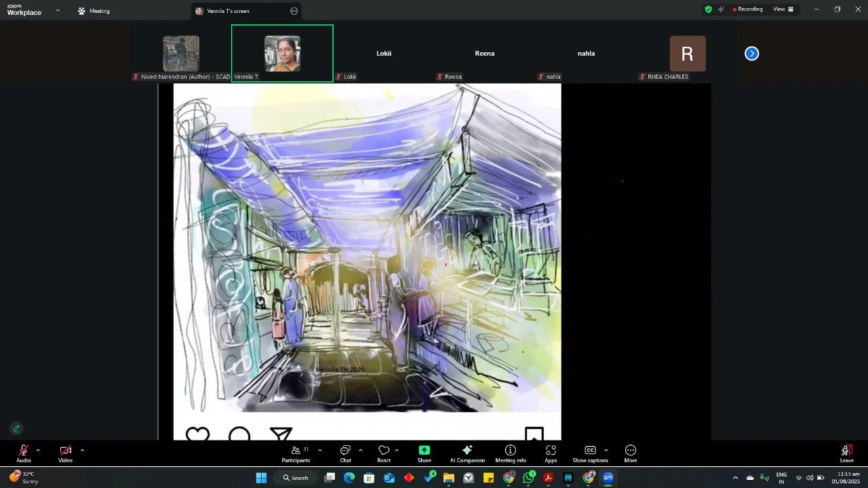Open Outlook from the taskbar
Viewport: 868px width, 488px height.
coord(389,478)
